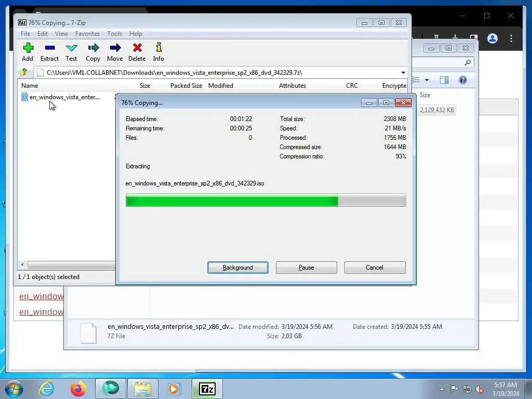Sort by the Packed Size column
532x399 pixels.
pos(179,86)
